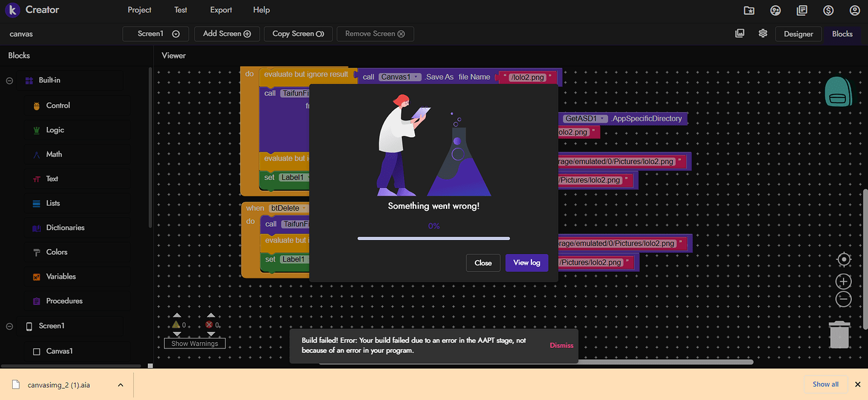This screenshot has width=868, height=400.
Task: Toggle Show Warnings
Action: click(x=194, y=343)
